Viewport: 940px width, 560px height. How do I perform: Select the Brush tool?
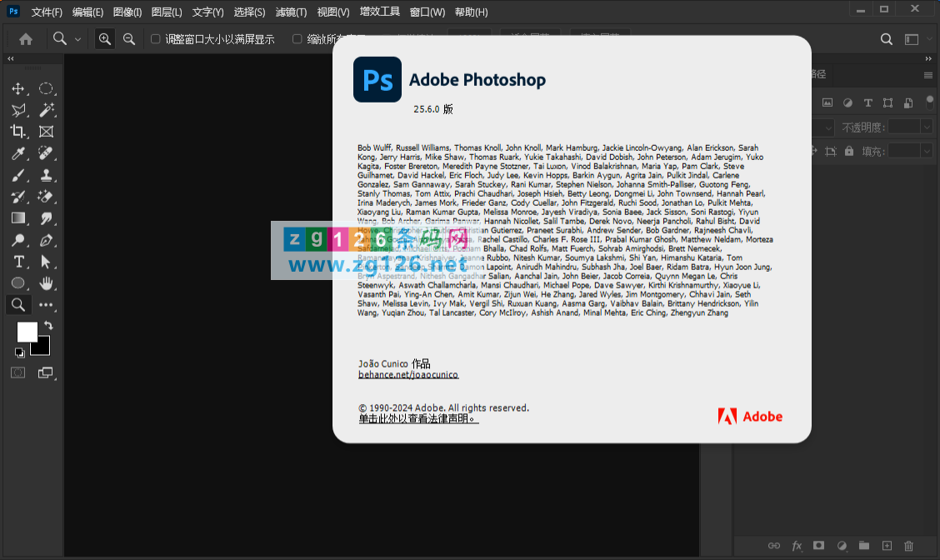pyautogui.click(x=18, y=175)
